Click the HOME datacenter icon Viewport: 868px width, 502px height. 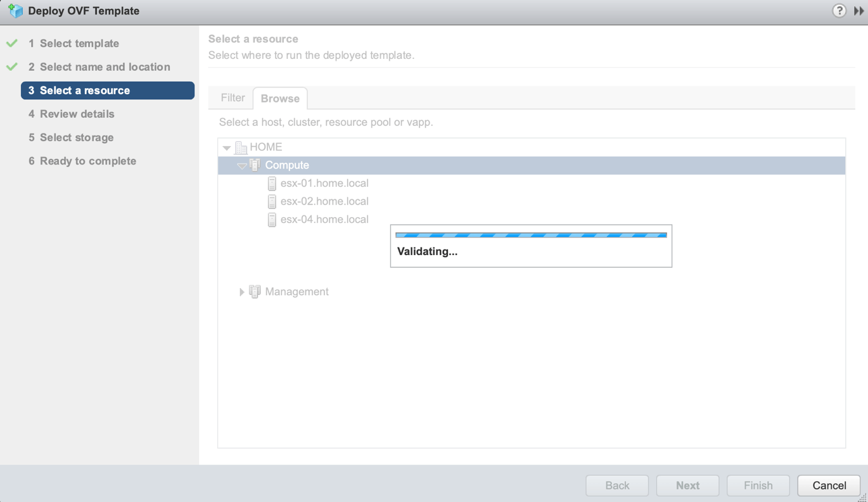[x=241, y=147]
